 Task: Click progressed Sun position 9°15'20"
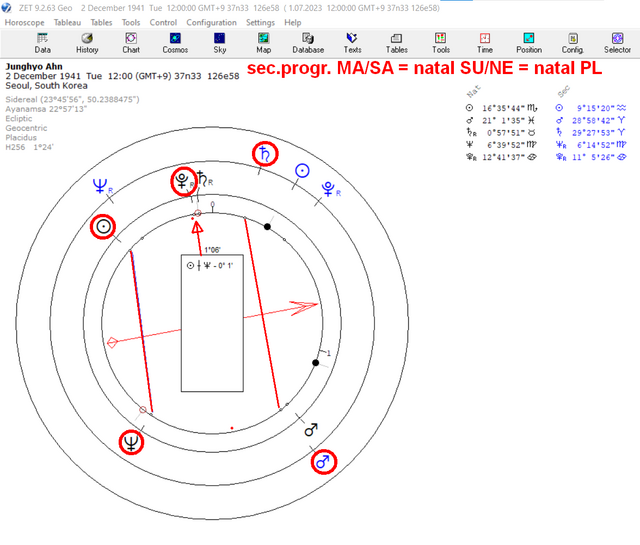click(596, 108)
